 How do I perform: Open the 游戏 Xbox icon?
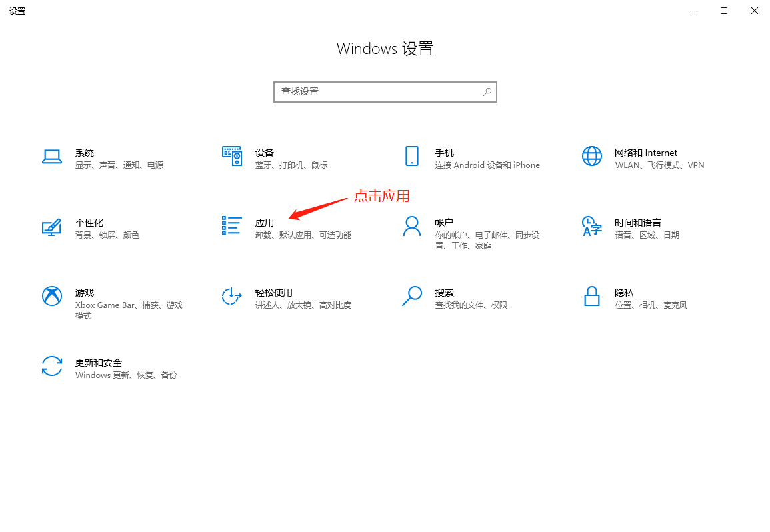[51, 296]
